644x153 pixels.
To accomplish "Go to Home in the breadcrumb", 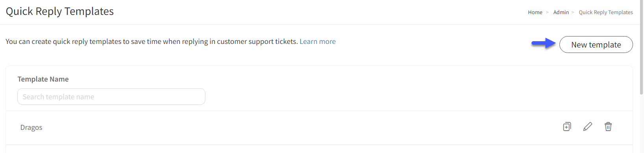I will pos(535,12).
